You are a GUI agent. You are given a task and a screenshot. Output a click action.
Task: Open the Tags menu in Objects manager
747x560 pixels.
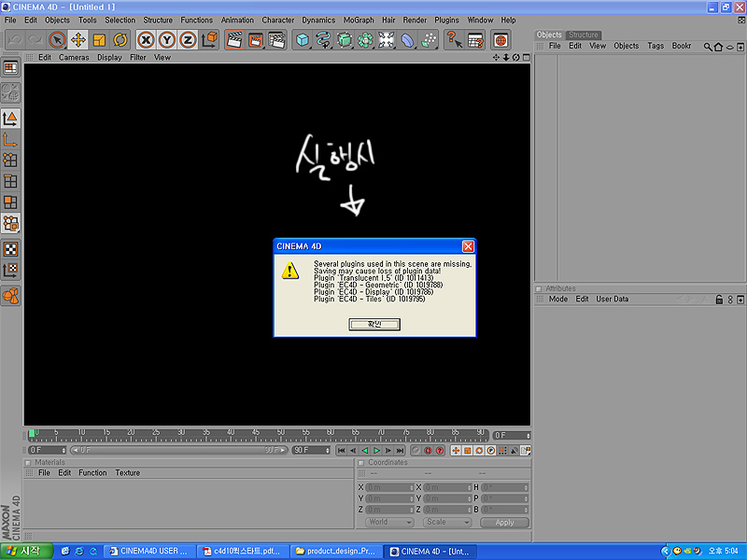[x=655, y=46]
